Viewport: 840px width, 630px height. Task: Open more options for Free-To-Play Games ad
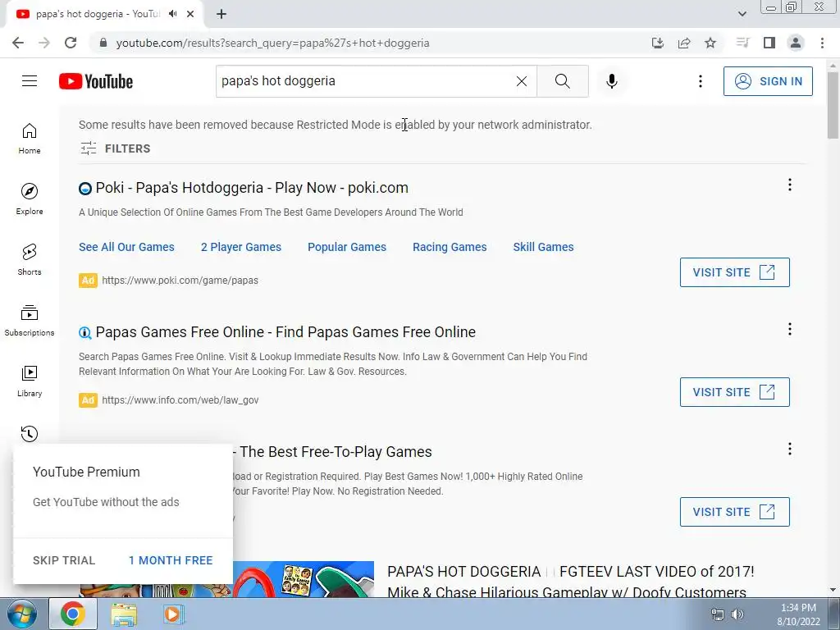(x=790, y=449)
